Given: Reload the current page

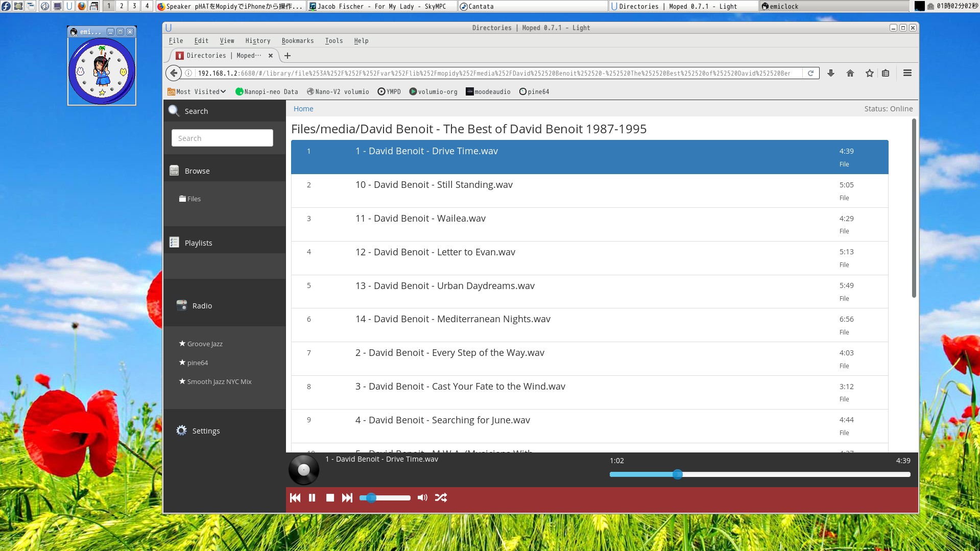Looking at the screenshot, I should (810, 73).
